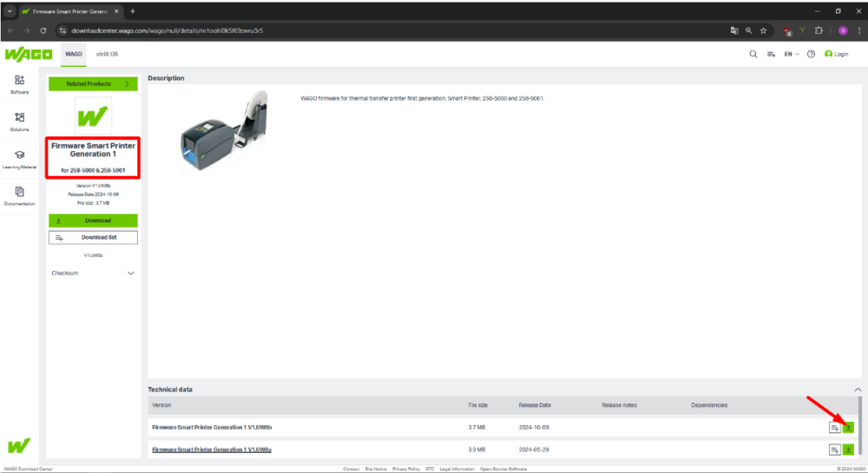Click green download icon for V1.UW8b row

[848, 427]
